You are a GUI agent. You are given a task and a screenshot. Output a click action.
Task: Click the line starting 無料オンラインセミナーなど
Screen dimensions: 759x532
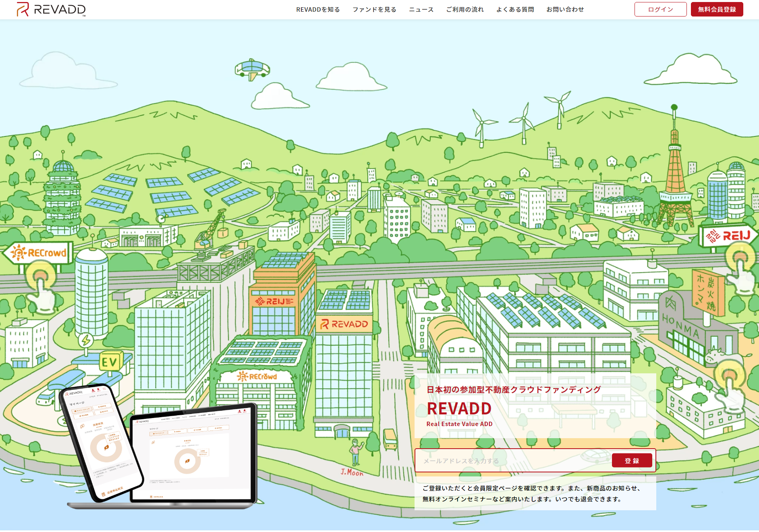click(522, 499)
